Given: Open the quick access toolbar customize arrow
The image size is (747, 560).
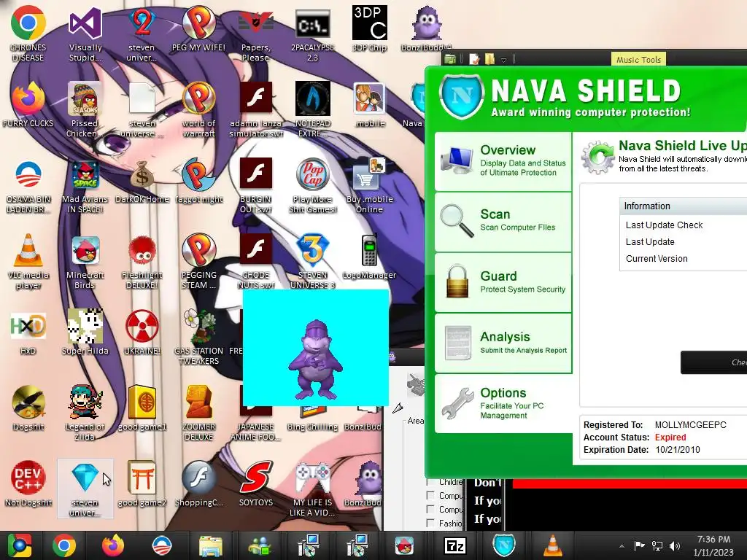Looking at the screenshot, I should click(503, 60).
